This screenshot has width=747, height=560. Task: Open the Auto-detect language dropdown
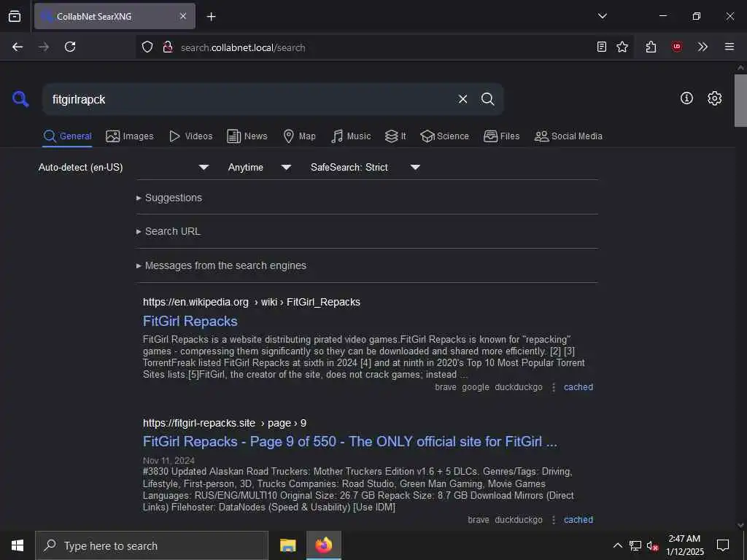(123, 167)
